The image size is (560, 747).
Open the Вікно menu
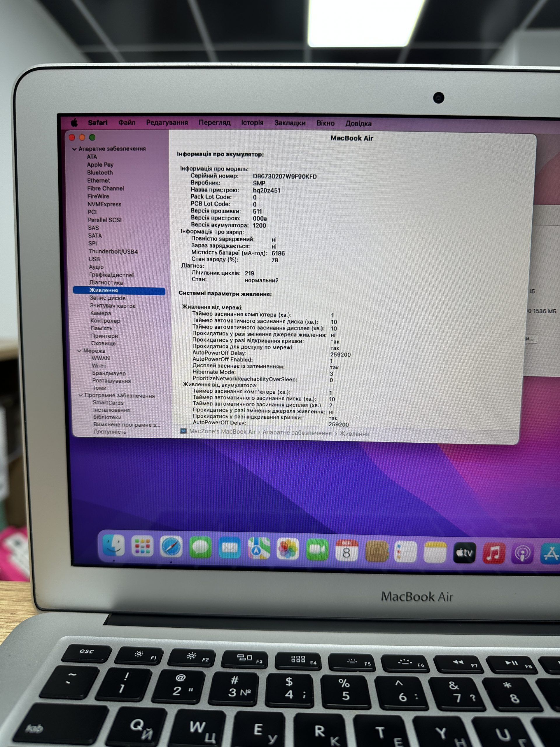point(325,123)
